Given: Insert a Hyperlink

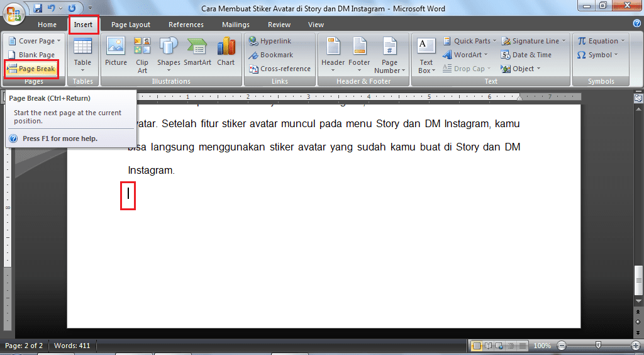Looking at the screenshot, I should (x=270, y=41).
